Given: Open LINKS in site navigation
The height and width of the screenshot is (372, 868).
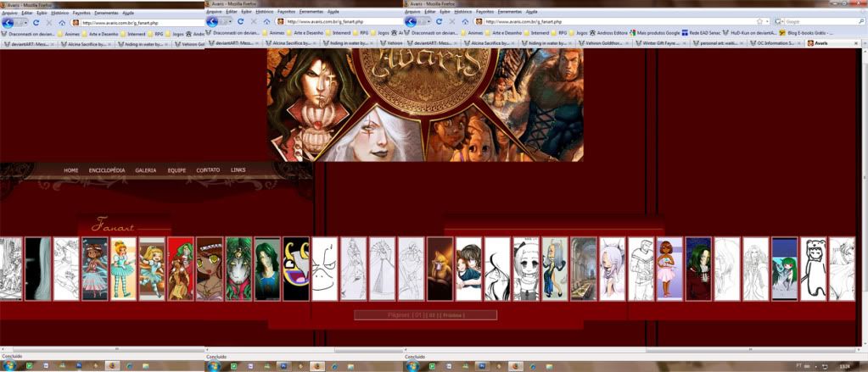Looking at the screenshot, I should coord(238,170).
